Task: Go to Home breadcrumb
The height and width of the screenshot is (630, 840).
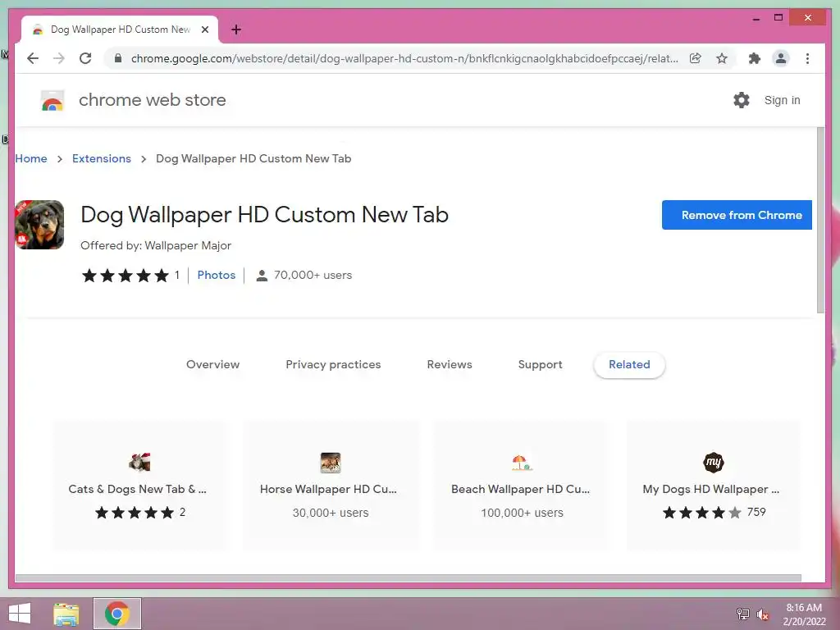Action: [31, 158]
